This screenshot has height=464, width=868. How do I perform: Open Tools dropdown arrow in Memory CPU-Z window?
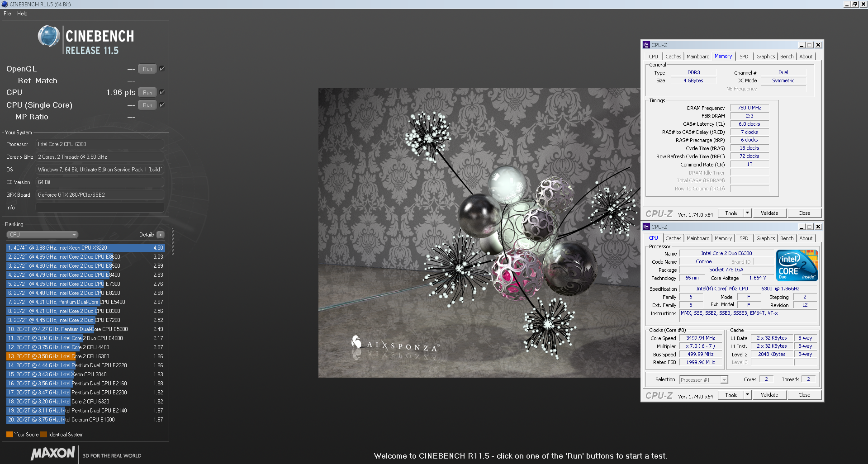click(747, 213)
